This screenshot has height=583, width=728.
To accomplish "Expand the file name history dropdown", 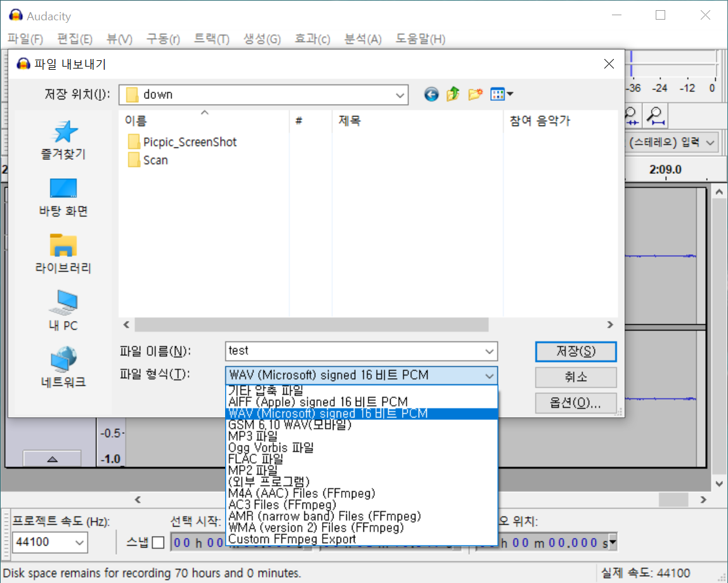I will [489, 351].
